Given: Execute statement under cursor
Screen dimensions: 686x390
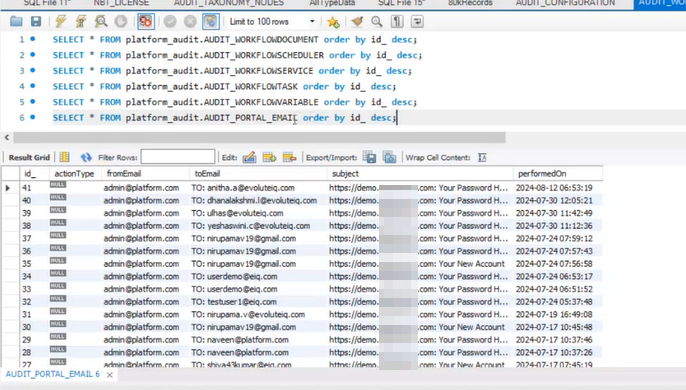Looking at the screenshot, I should [x=81, y=21].
